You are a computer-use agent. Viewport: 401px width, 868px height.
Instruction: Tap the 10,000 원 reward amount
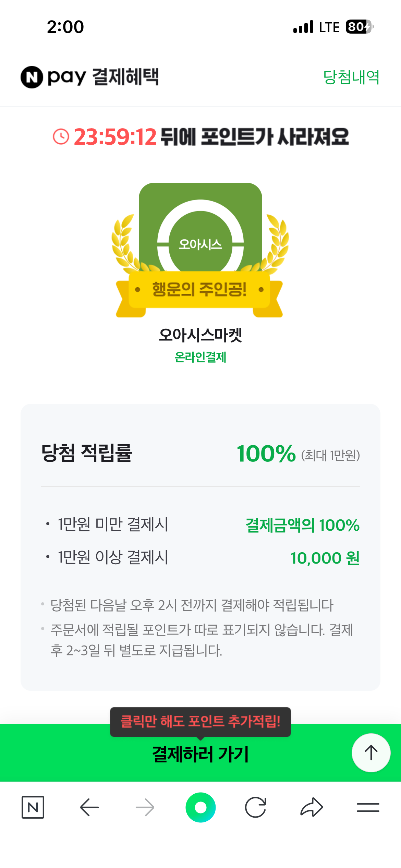(x=325, y=558)
